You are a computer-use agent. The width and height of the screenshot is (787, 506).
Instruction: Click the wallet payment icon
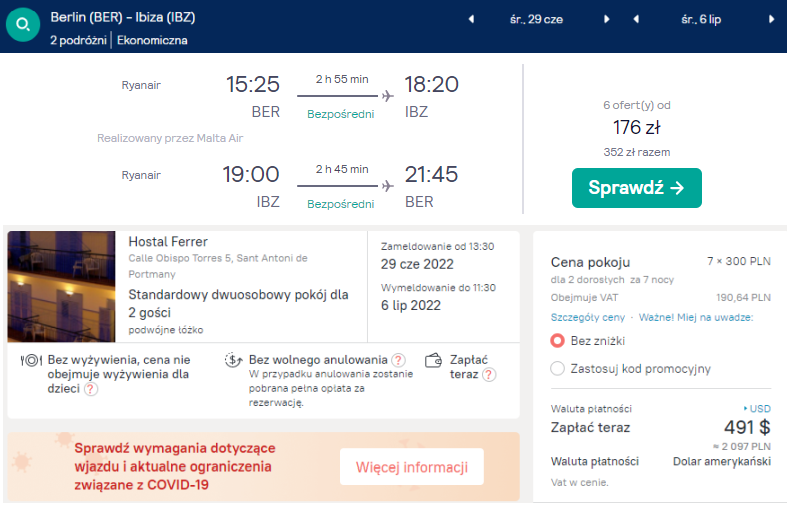[434, 360]
